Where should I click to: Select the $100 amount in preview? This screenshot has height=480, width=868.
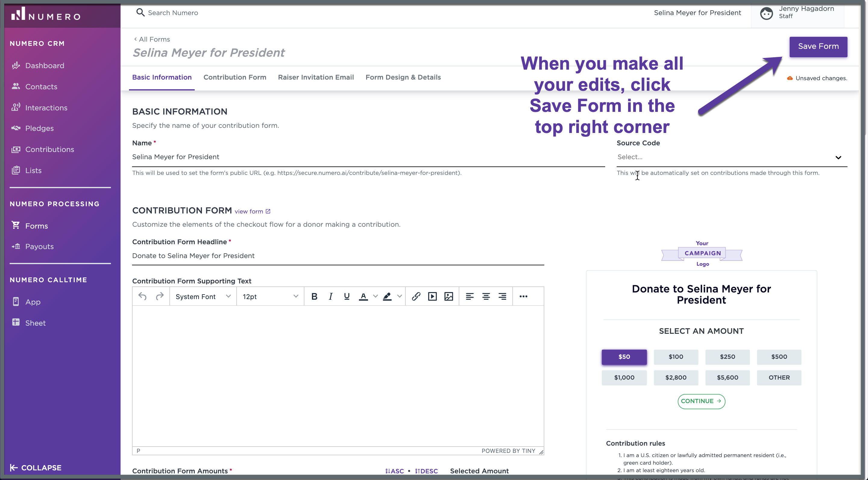[676, 357]
